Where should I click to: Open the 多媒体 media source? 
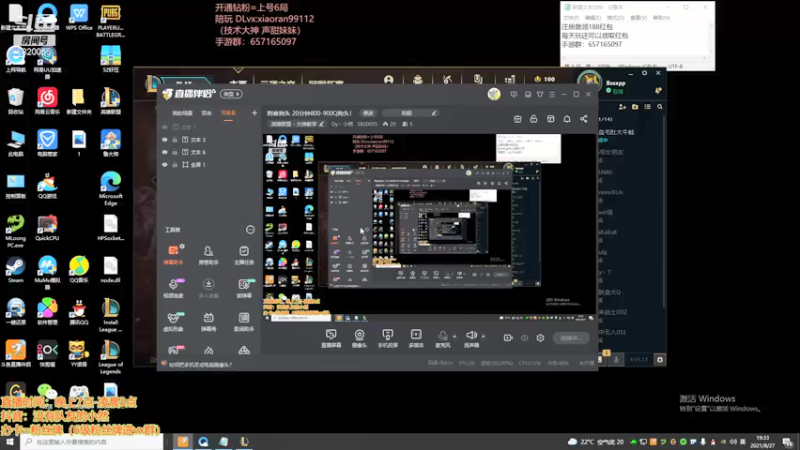click(416, 338)
